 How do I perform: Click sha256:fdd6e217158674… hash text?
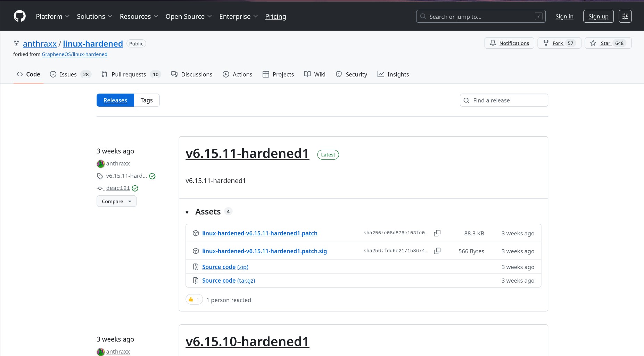[396, 251]
